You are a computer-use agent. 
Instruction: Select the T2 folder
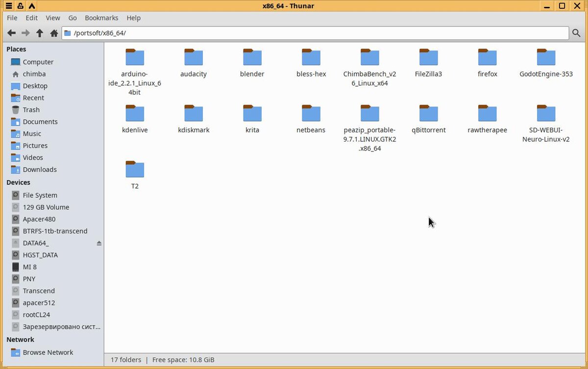pos(135,175)
